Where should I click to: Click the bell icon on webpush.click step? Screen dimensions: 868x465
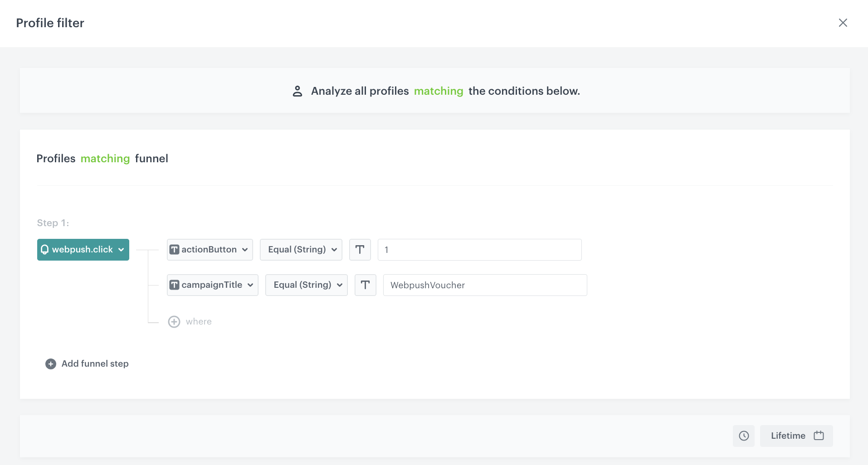45,249
